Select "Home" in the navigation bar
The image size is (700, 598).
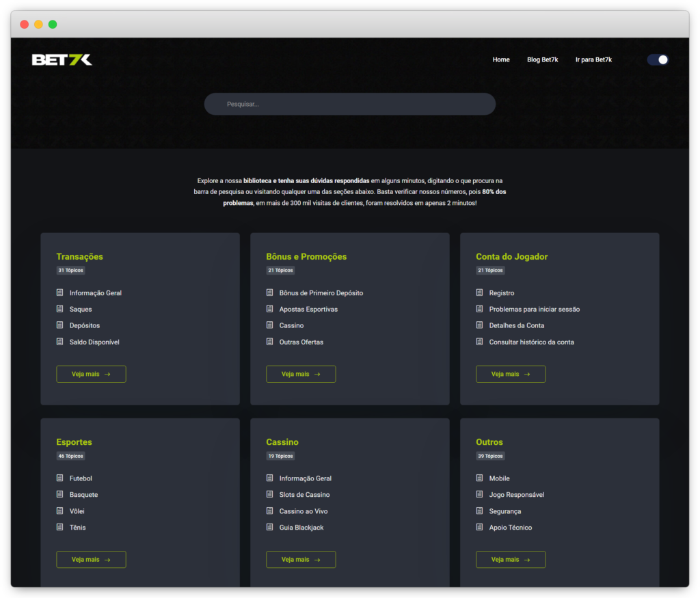point(501,59)
